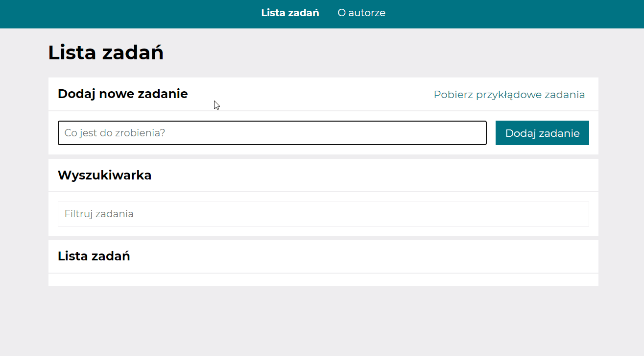Viewport: 644px width, 356px height.
Task: Click the 'Dodaj nowe zadanie' header text
Action: [122, 94]
